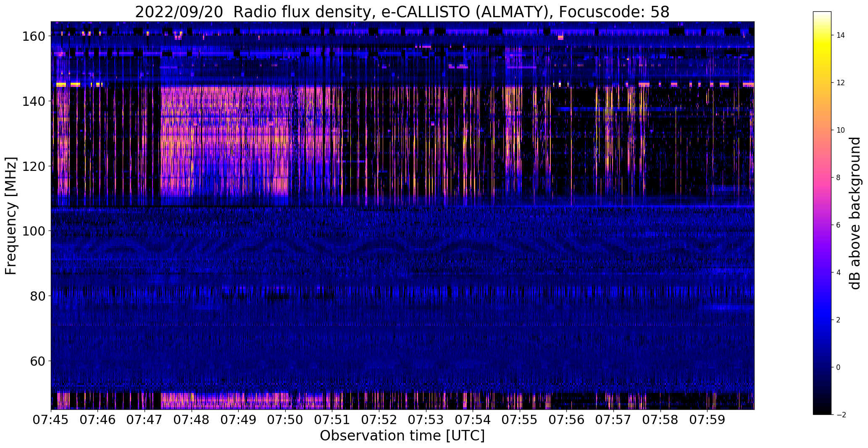This screenshot has width=868, height=448.
Task: Click the colorbar tick label 0
Action: click(839, 367)
